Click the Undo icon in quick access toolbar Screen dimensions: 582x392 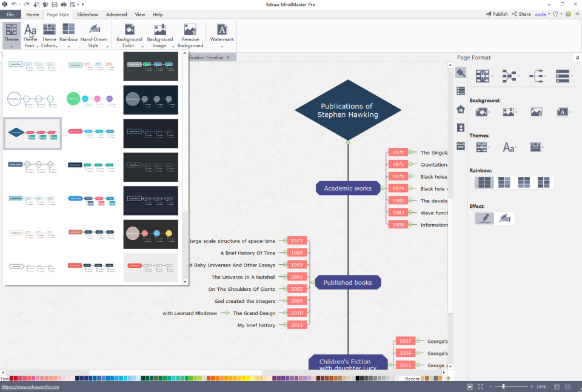tap(14, 4)
